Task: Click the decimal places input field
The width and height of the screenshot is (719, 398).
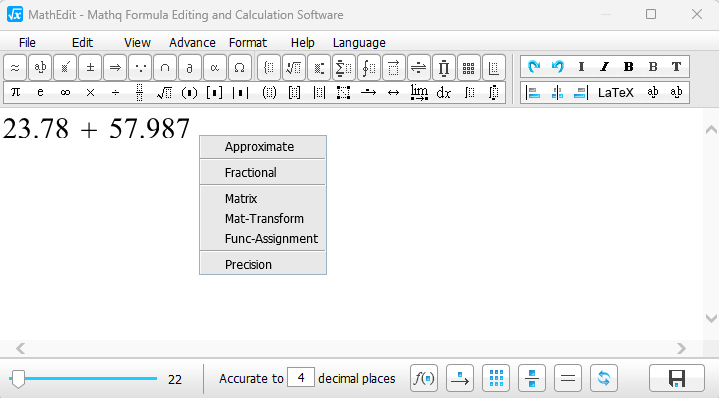Action: [x=301, y=377]
